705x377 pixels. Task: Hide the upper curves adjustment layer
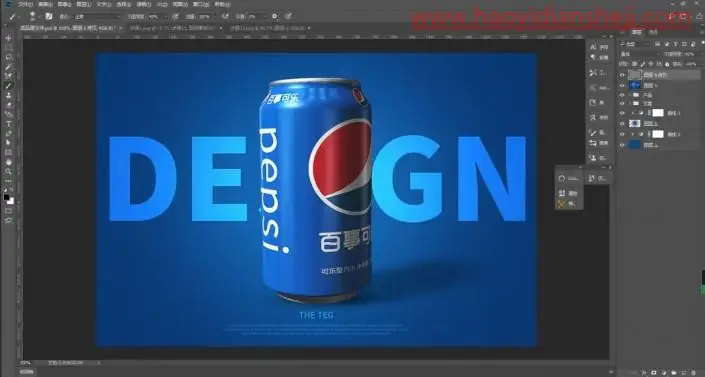point(623,113)
